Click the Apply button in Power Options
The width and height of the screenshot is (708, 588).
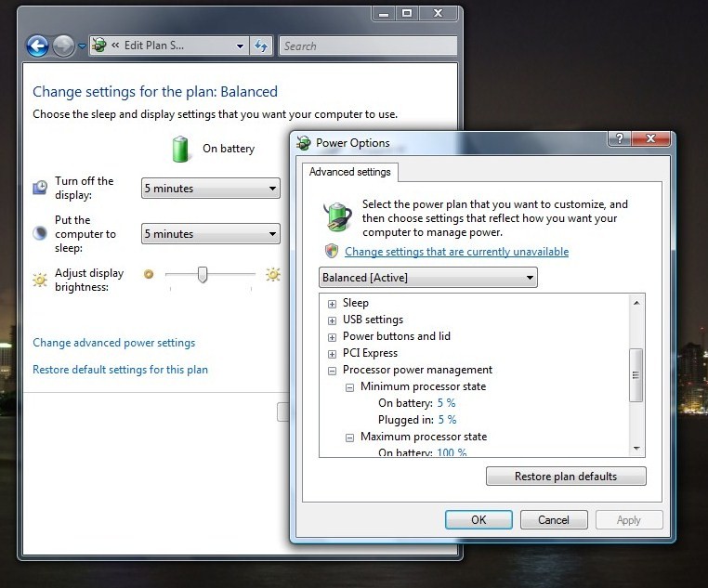click(628, 520)
